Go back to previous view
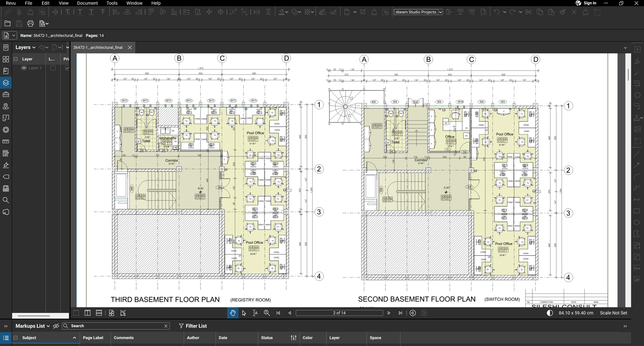Image resolution: width=644 pixels, height=346 pixels. point(413,313)
